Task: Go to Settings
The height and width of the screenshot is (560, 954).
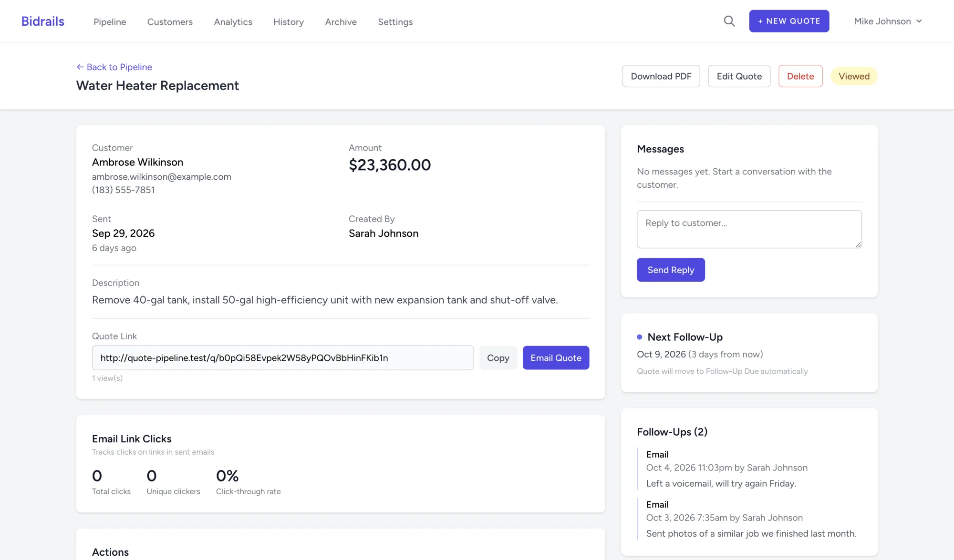Action: (395, 22)
